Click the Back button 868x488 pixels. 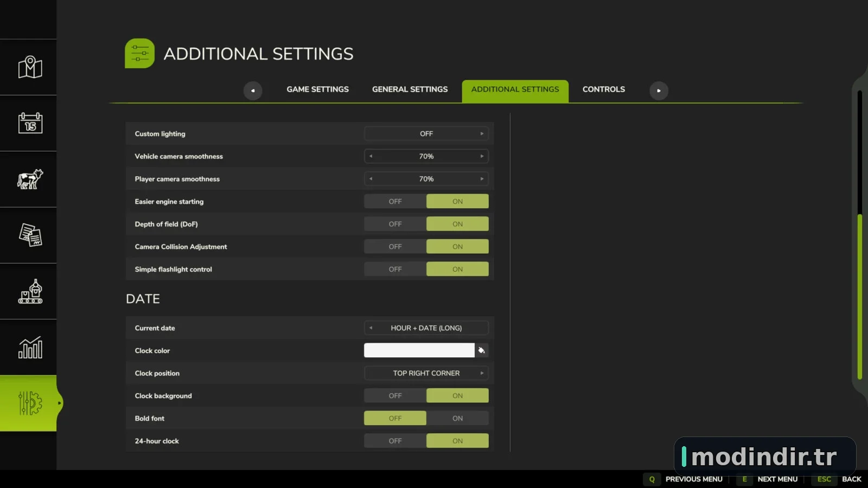coord(852,479)
